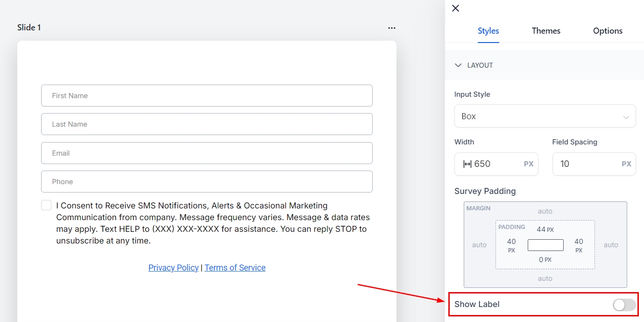Click the Last Name field
This screenshot has height=322, width=644.
point(206,124)
